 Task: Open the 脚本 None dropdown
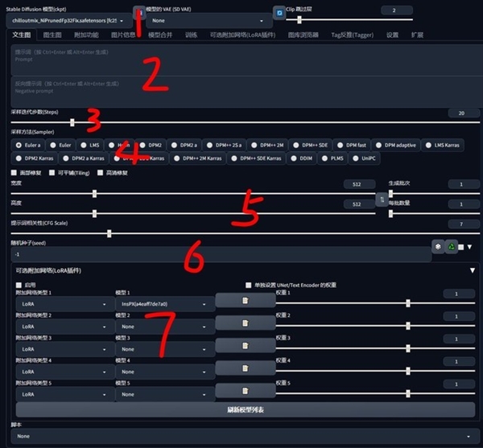(x=242, y=436)
